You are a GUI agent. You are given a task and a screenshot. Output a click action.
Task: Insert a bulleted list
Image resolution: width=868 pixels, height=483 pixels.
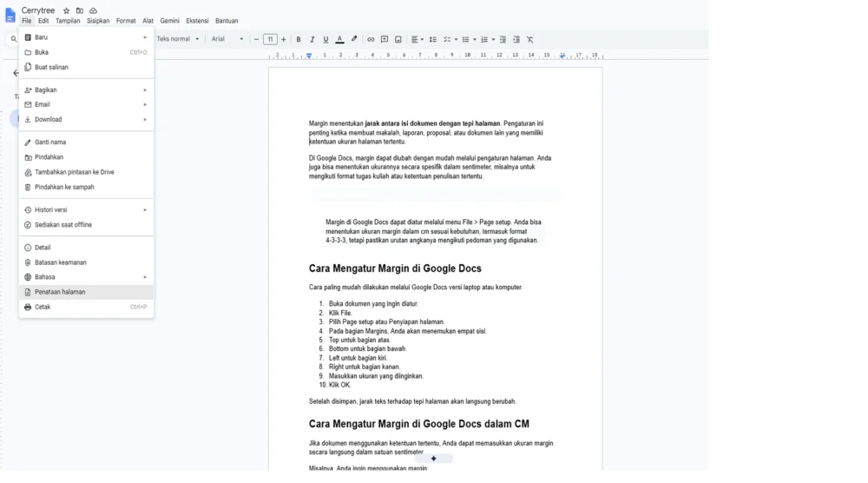point(465,39)
